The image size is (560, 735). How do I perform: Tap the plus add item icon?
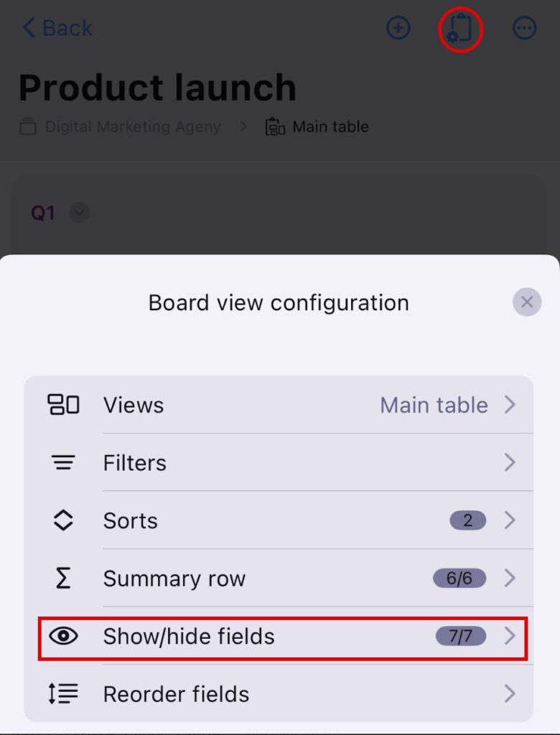coord(398,28)
